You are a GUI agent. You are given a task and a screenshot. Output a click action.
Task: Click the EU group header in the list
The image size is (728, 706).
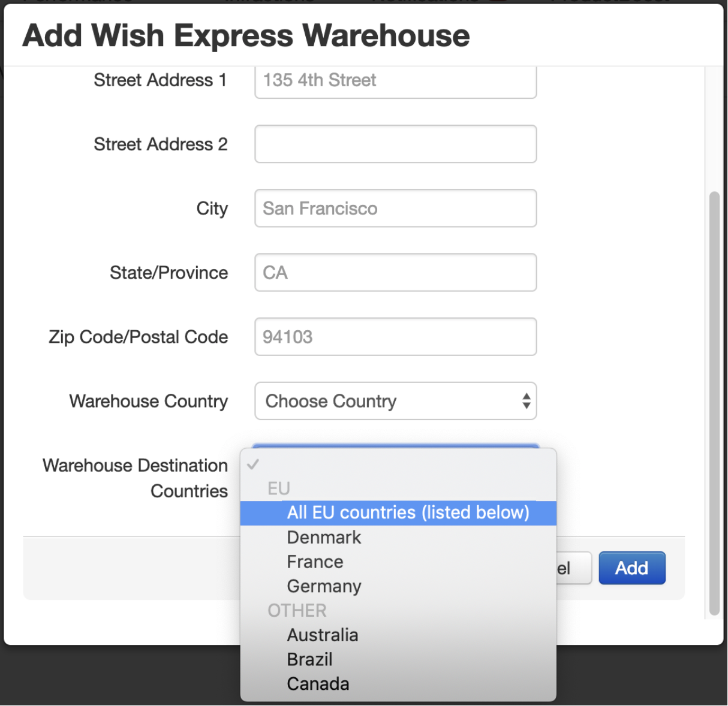pos(278,487)
